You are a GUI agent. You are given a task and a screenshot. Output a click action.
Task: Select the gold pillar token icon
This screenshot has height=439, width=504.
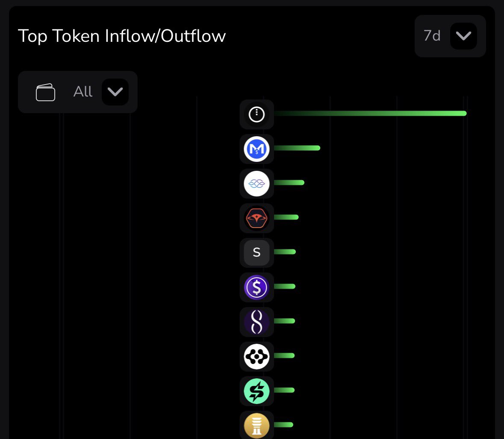pos(256,425)
